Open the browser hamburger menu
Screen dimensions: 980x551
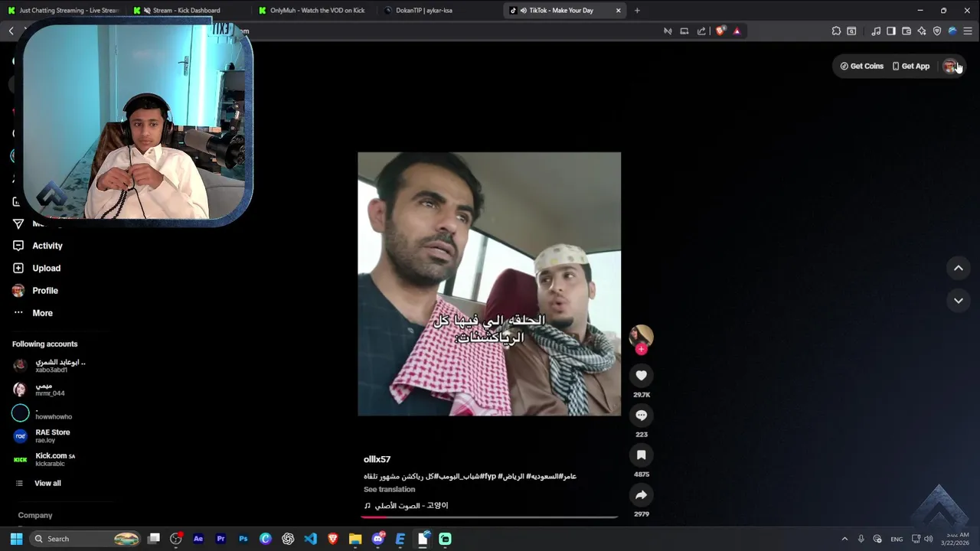(x=968, y=31)
